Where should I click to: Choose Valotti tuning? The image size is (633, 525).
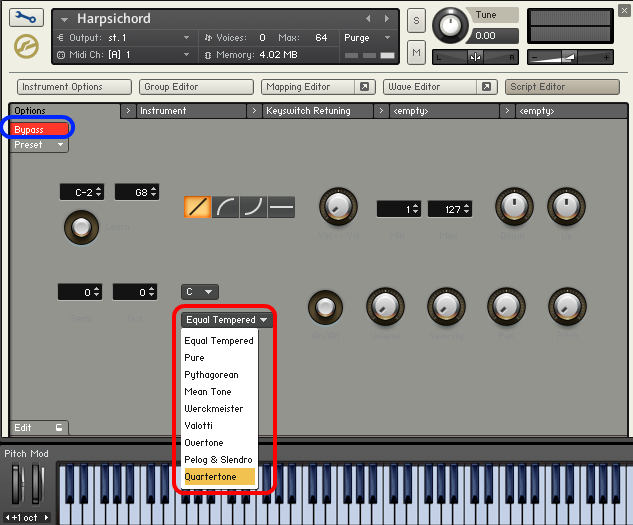coord(219,426)
